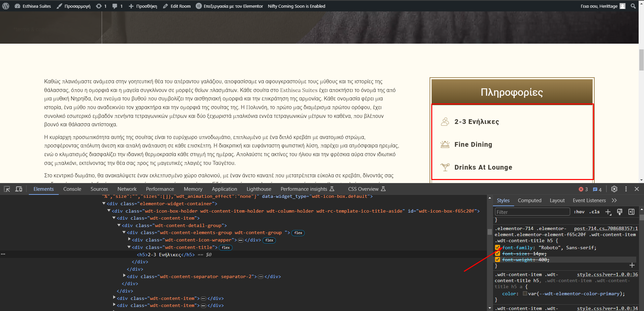
Task: Expand the second wdt-content-item node
Action: [114, 298]
